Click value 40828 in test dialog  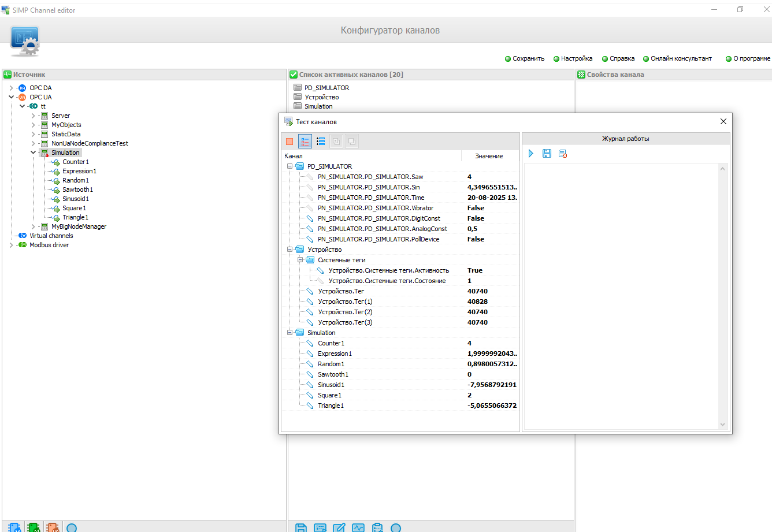477,302
